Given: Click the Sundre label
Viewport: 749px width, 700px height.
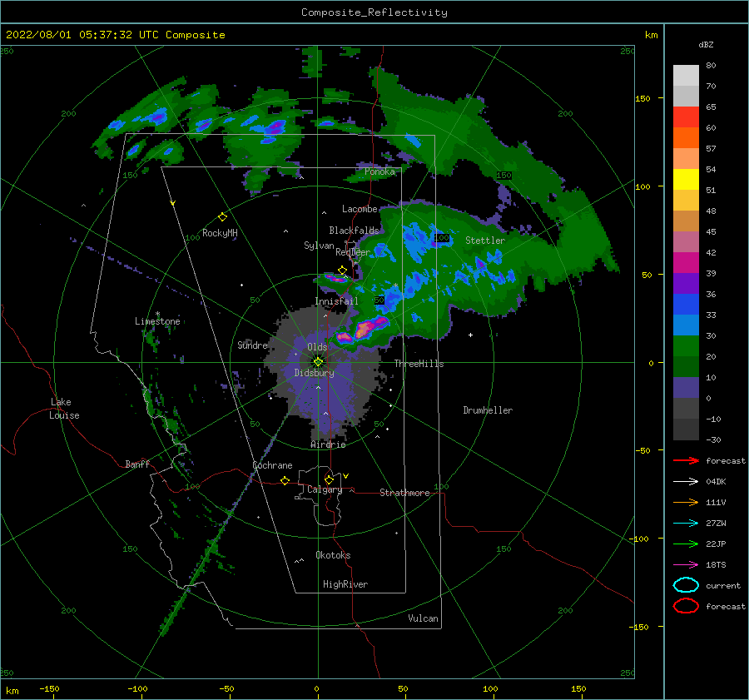Looking at the screenshot, I should [x=252, y=345].
